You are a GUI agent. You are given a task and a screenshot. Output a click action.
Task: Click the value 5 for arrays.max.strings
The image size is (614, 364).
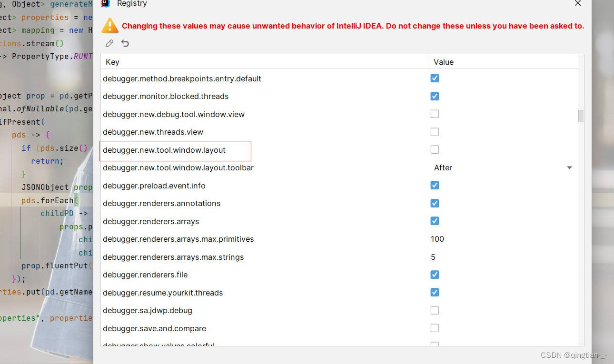coord(433,257)
